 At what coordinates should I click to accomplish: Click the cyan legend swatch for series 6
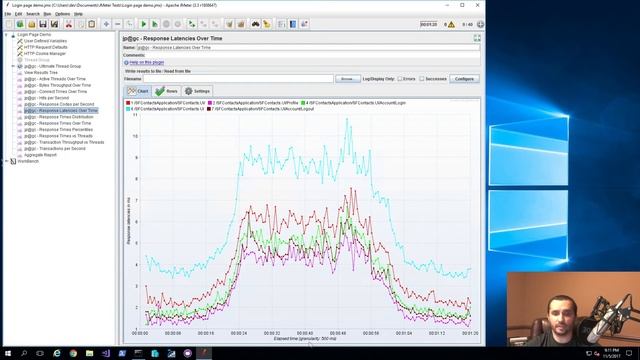128,109
